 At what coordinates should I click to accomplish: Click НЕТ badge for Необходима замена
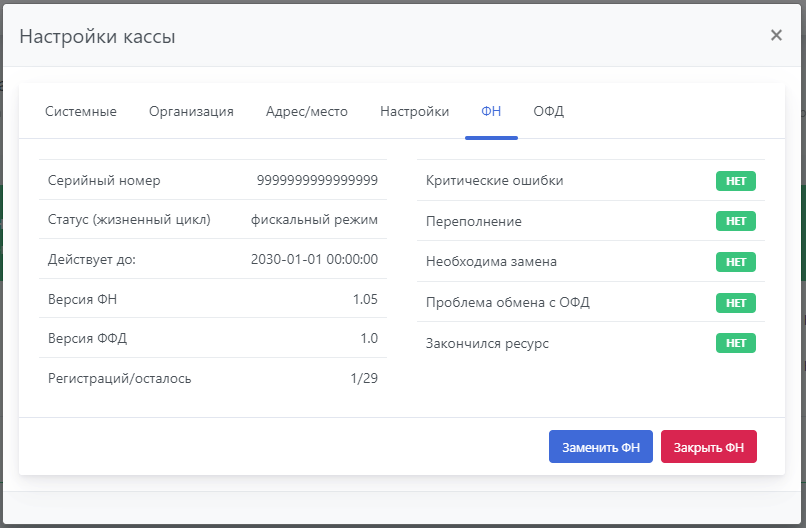735,262
